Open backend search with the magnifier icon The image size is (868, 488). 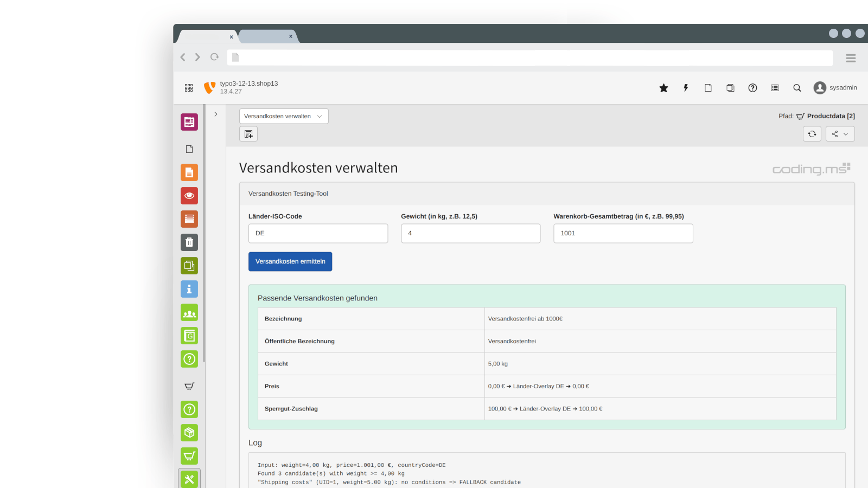[796, 87]
